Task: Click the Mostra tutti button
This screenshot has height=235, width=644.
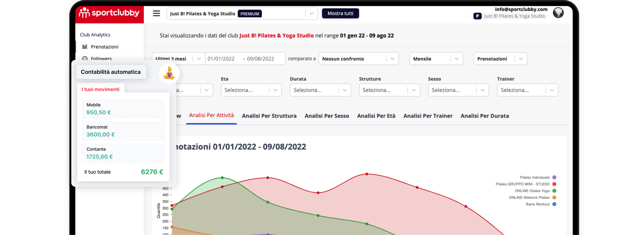Action: (340, 13)
